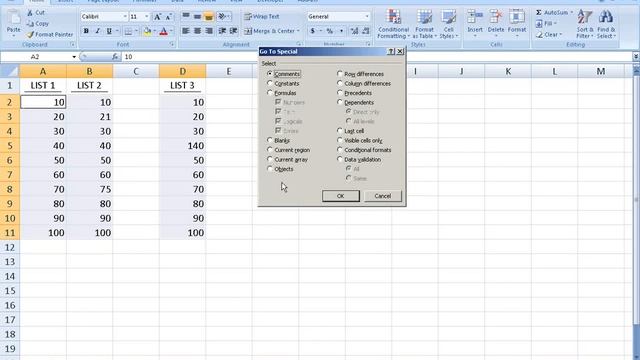Open the Merge & Center dropdown arrow
The image size is (640, 360).
click(298, 31)
